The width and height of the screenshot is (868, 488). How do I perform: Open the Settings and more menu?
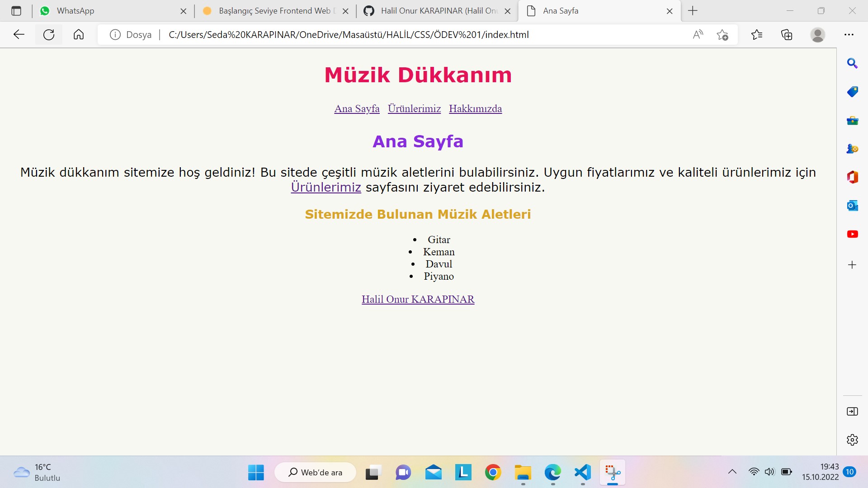click(x=849, y=34)
